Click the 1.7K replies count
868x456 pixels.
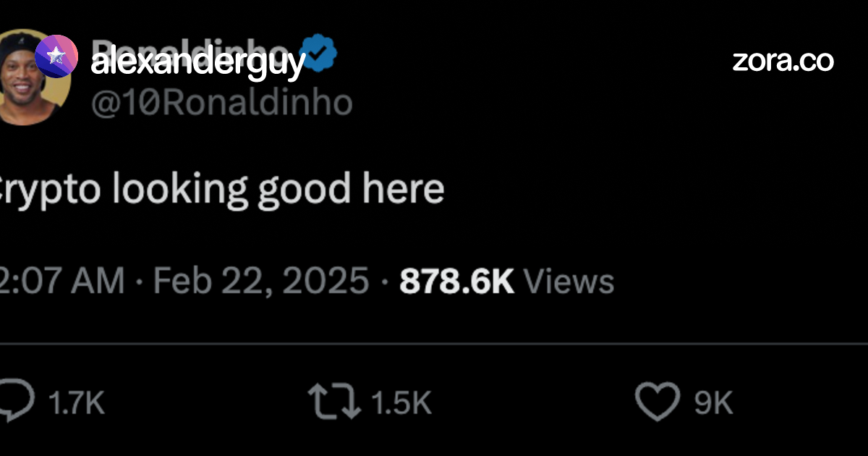point(77,404)
